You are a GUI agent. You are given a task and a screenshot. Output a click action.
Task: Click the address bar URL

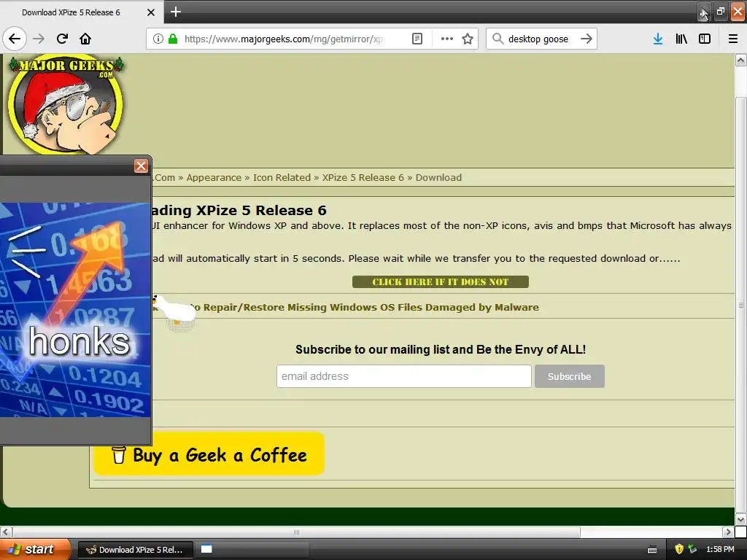click(x=284, y=39)
